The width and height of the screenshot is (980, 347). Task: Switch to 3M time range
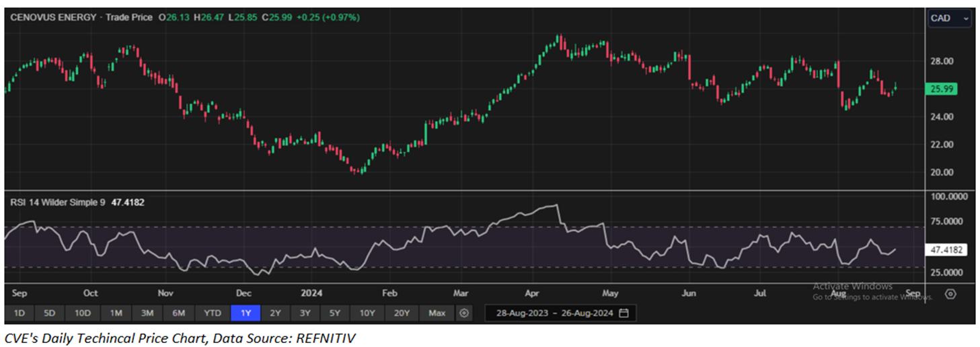[147, 313]
